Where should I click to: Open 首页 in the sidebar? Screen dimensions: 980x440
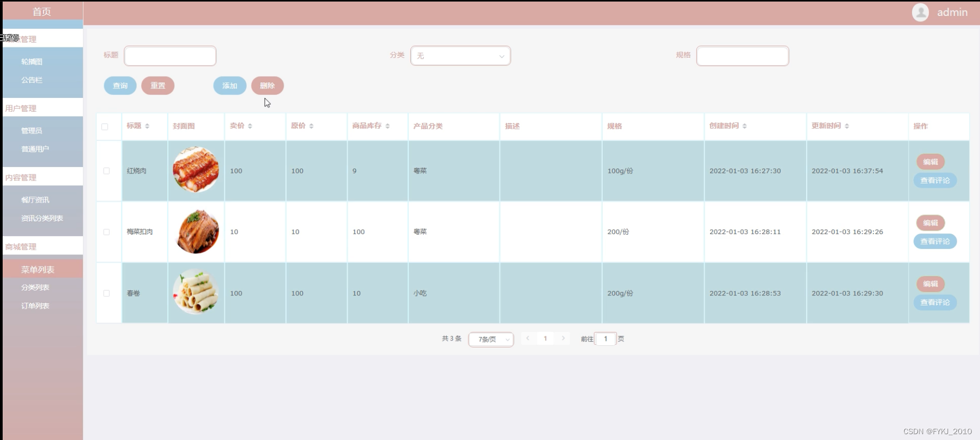[x=42, y=11]
